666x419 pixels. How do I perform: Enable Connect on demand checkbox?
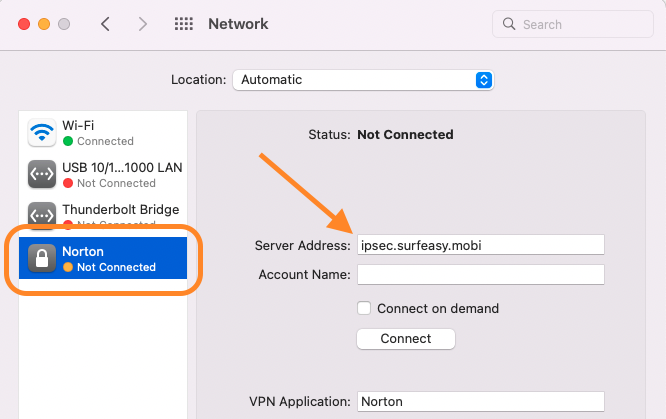point(365,308)
